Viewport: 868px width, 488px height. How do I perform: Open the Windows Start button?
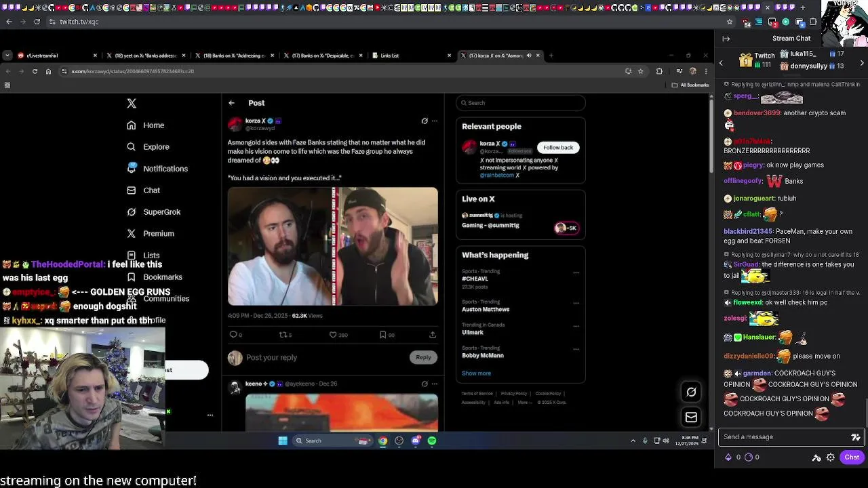283,441
